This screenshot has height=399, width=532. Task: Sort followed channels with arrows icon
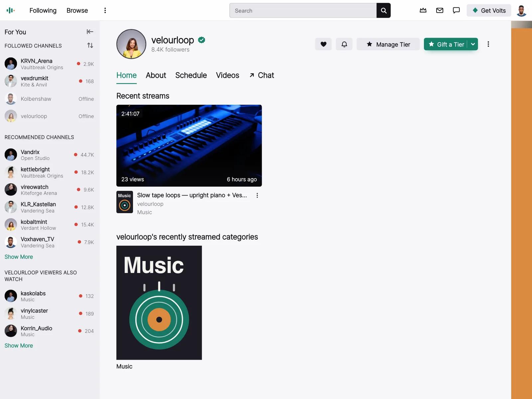pos(90,45)
